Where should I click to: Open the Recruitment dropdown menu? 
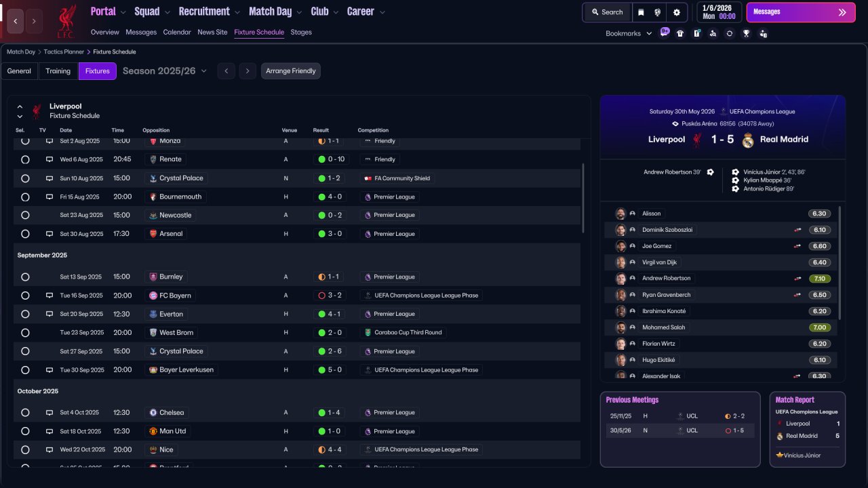[x=210, y=12]
